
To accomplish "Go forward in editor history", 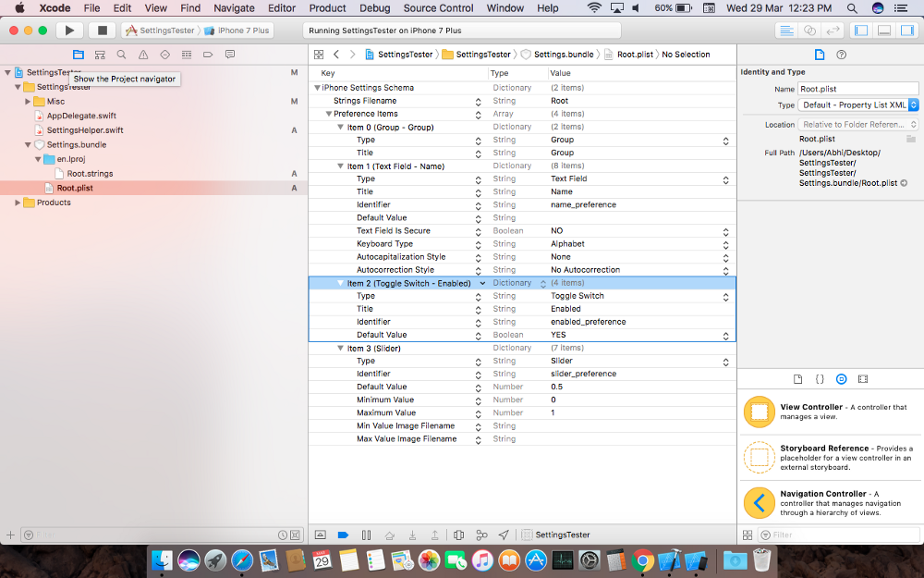I will point(352,55).
